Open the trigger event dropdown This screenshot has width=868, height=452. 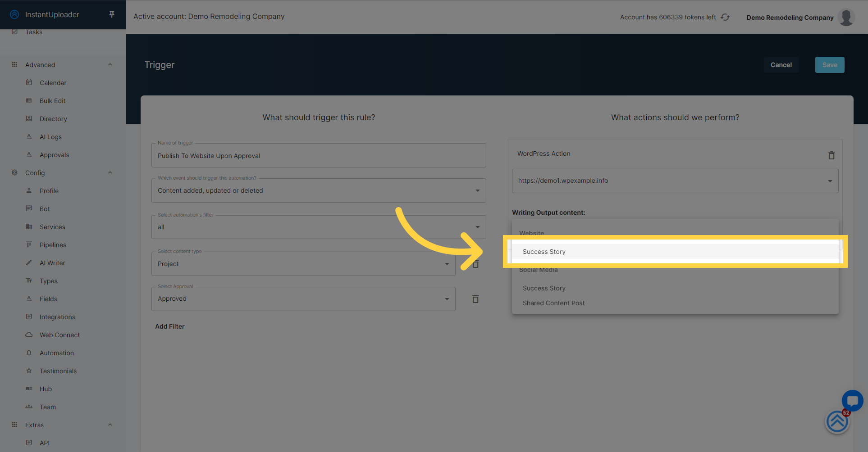click(319, 190)
